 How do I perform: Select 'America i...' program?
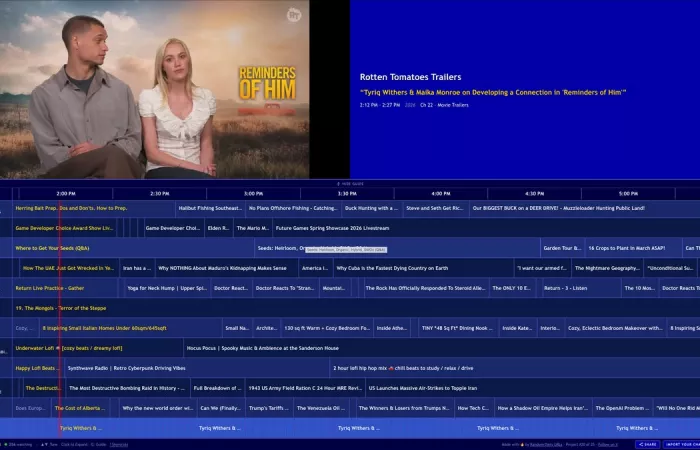tap(316, 268)
